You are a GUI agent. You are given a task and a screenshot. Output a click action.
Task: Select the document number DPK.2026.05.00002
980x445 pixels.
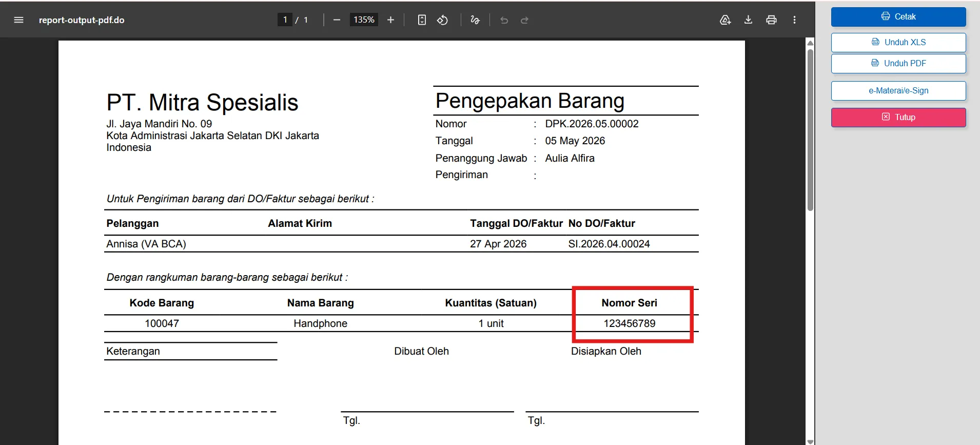coord(592,124)
